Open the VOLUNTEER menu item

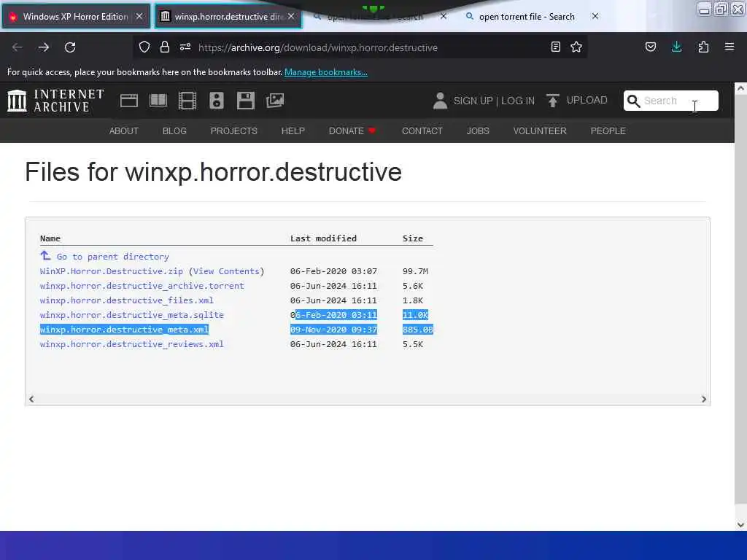point(540,131)
